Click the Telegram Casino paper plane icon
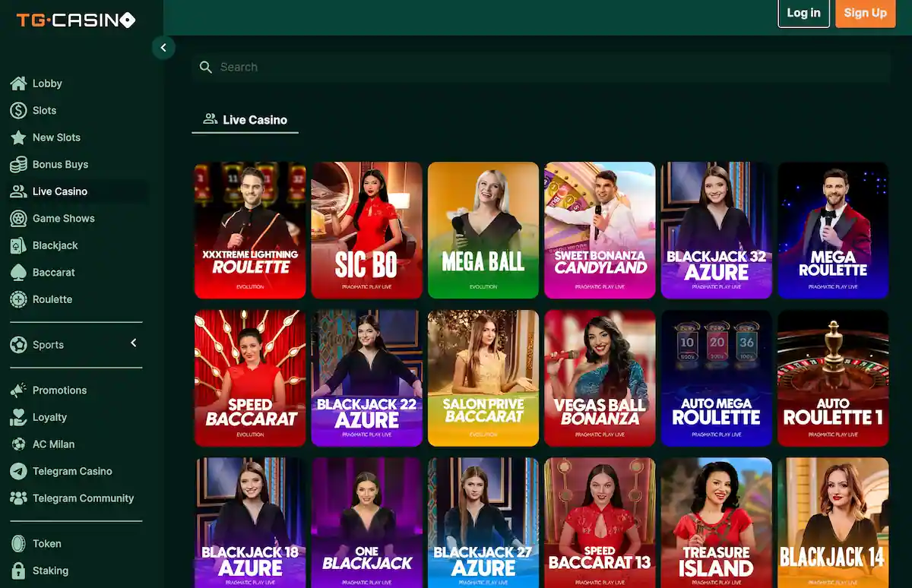912x588 pixels. coord(18,471)
